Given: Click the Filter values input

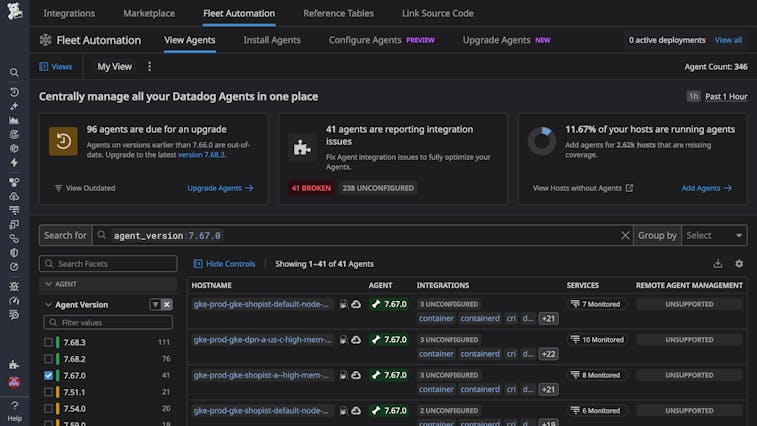Looking at the screenshot, I should 108,322.
